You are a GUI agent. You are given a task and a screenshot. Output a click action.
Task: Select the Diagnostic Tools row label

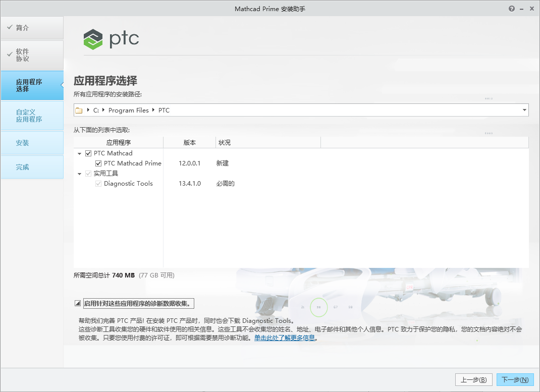128,184
